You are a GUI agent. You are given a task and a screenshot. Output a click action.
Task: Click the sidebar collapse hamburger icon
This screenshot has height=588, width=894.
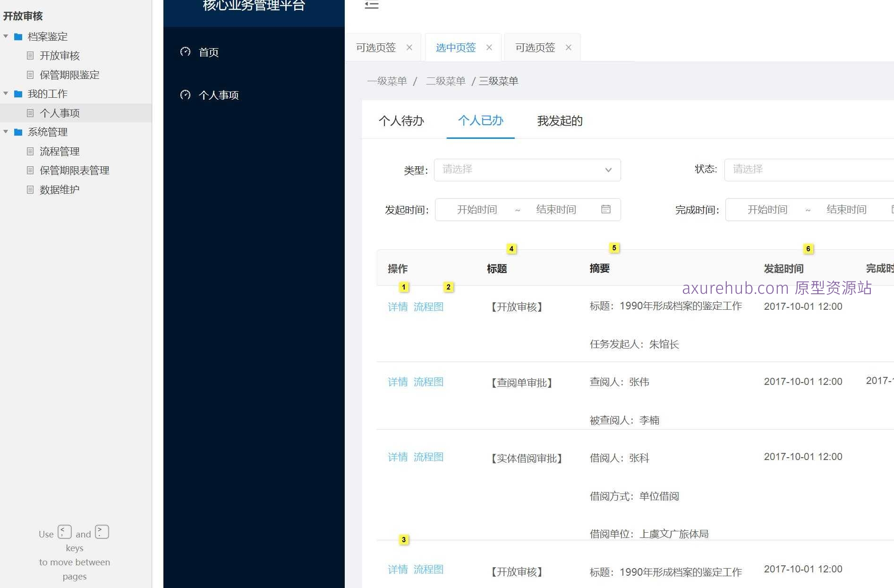pos(371,5)
